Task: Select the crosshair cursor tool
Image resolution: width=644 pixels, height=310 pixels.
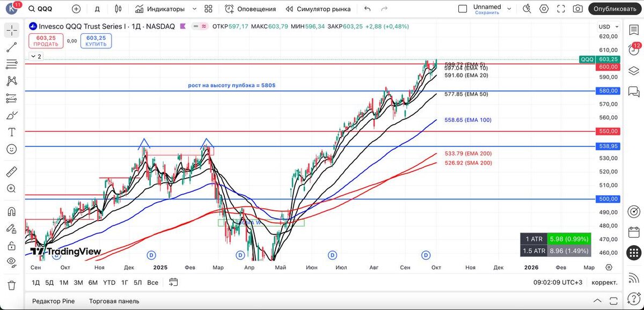Action: [11, 31]
